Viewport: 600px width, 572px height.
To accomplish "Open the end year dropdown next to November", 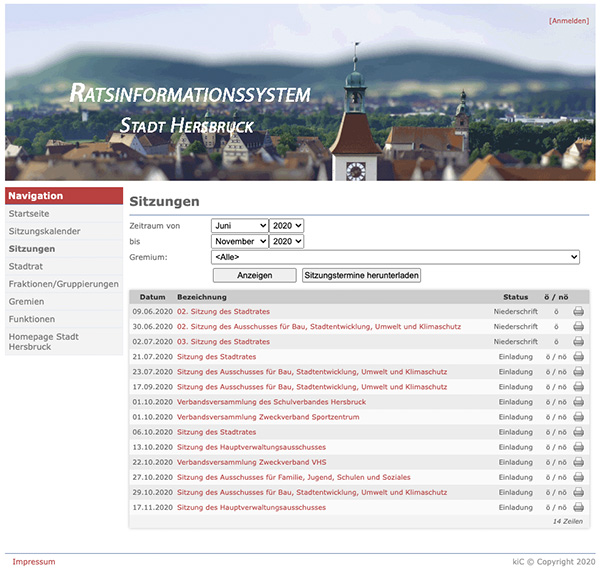I will coord(286,241).
